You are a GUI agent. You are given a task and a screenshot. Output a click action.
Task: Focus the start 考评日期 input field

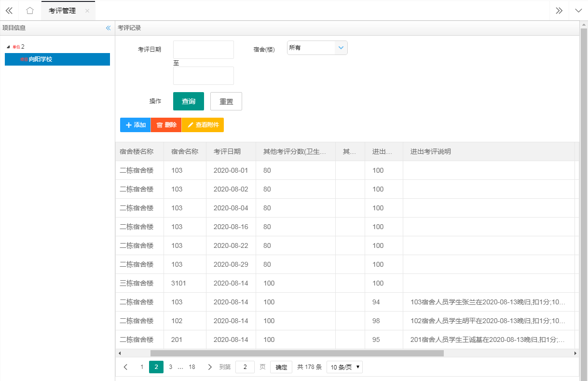(203, 50)
